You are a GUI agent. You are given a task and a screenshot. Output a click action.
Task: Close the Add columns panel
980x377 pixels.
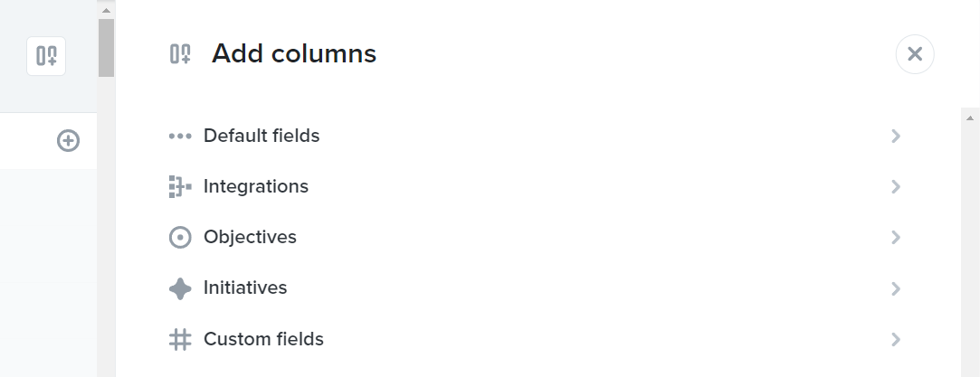[x=915, y=54]
